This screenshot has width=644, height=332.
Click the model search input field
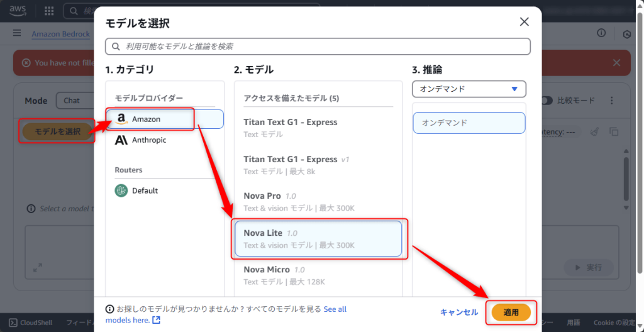(318, 47)
